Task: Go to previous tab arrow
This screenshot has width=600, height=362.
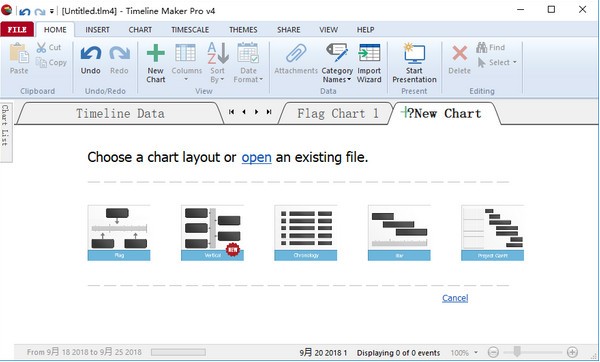Action: coord(244,112)
